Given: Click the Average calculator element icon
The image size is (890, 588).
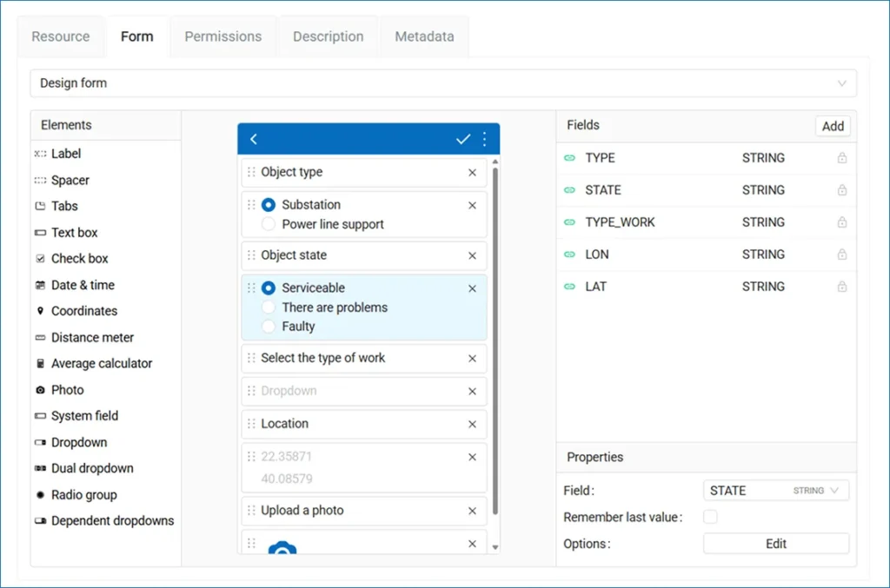Looking at the screenshot, I should click(40, 364).
